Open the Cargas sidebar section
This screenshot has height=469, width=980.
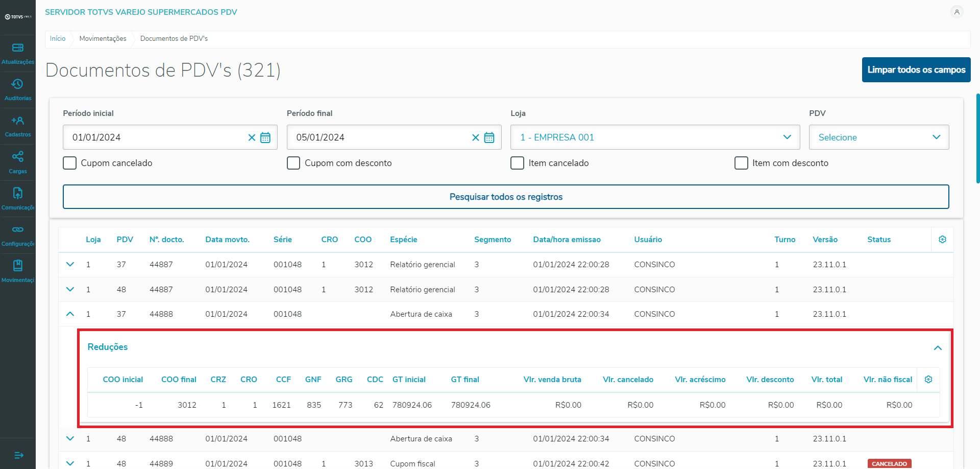click(x=18, y=163)
